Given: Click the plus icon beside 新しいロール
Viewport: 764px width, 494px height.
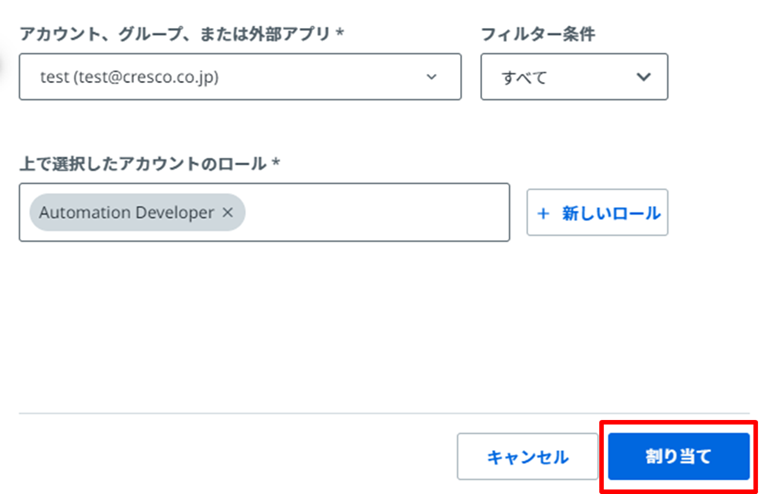Looking at the screenshot, I should coord(543,213).
